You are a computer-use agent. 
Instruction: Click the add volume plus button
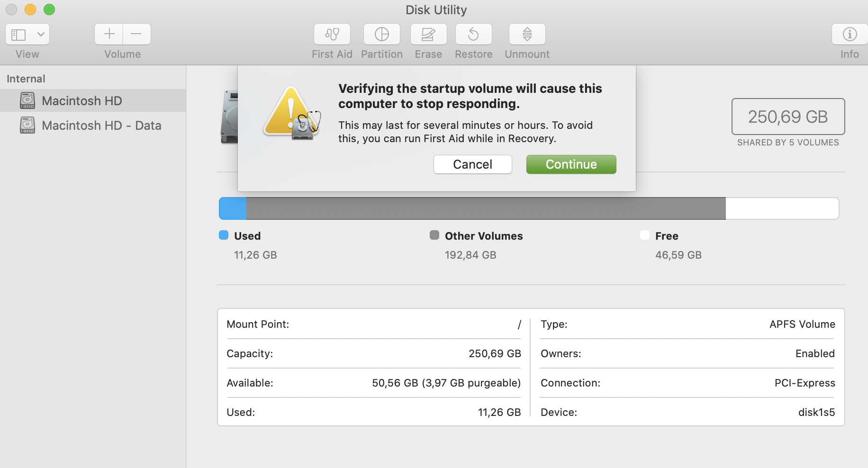tap(109, 34)
